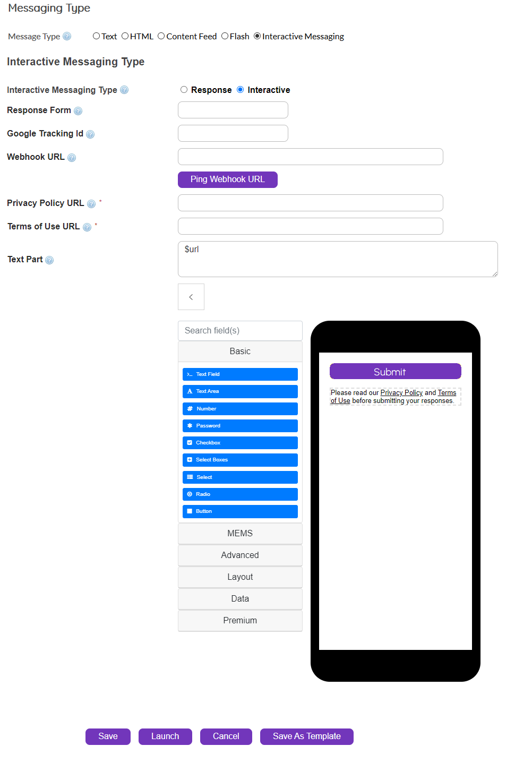This screenshot has width=532, height=763.
Task: Open the MEMS component category
Action: click(x=239, y=533)
